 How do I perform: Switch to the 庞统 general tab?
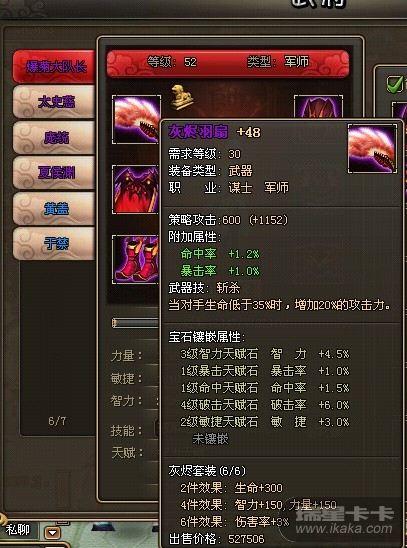(x=54, y=138)
